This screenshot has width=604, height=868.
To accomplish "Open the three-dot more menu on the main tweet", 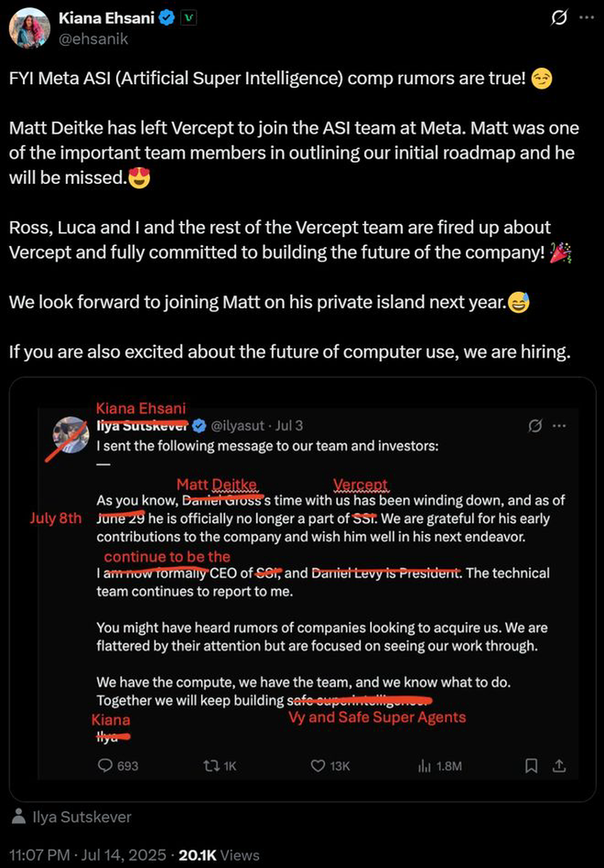I will 587,17.
